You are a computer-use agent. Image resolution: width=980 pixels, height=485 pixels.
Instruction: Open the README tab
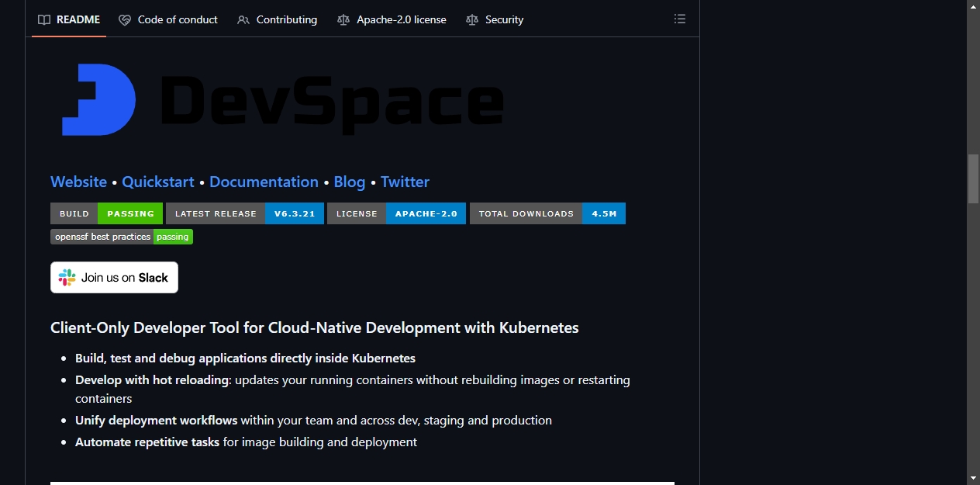click(69, 19)
